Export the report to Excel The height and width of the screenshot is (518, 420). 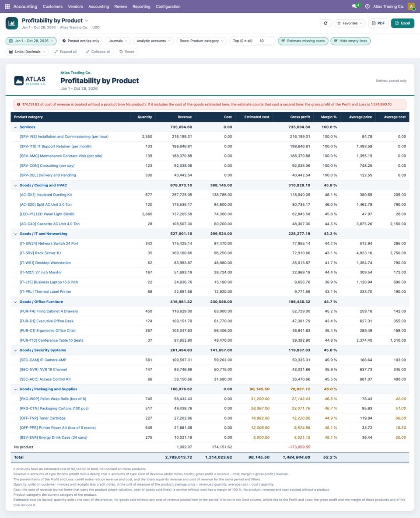pos(402,23)
